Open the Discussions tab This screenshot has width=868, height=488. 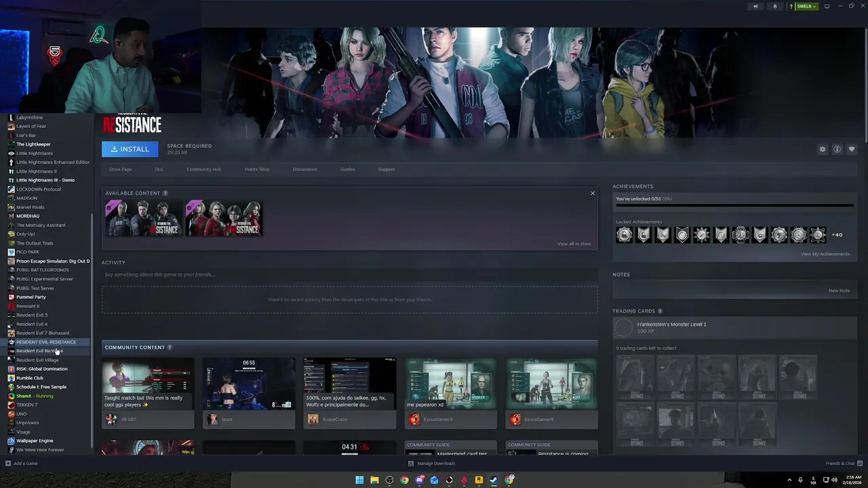pos(305,169)
